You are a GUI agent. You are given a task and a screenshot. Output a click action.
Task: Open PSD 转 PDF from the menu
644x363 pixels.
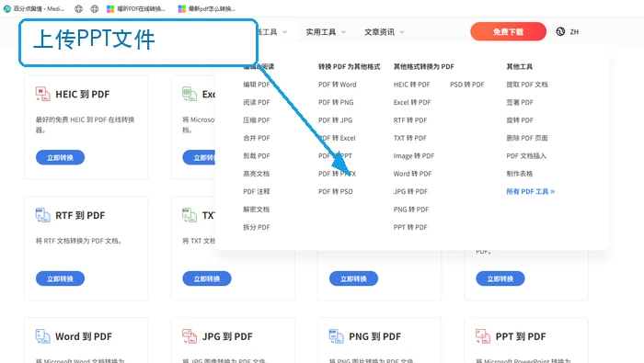[x=467, y=85]
